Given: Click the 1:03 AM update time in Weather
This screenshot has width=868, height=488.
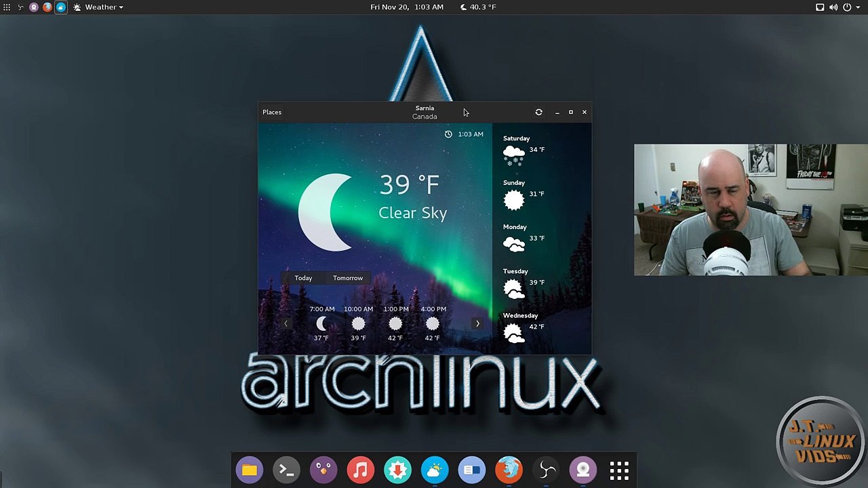Looking at the screenshot, I should coord(471,134).
